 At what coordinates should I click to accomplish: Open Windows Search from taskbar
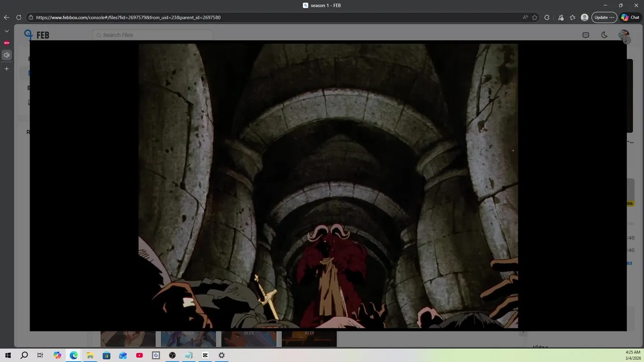(24, 355)
